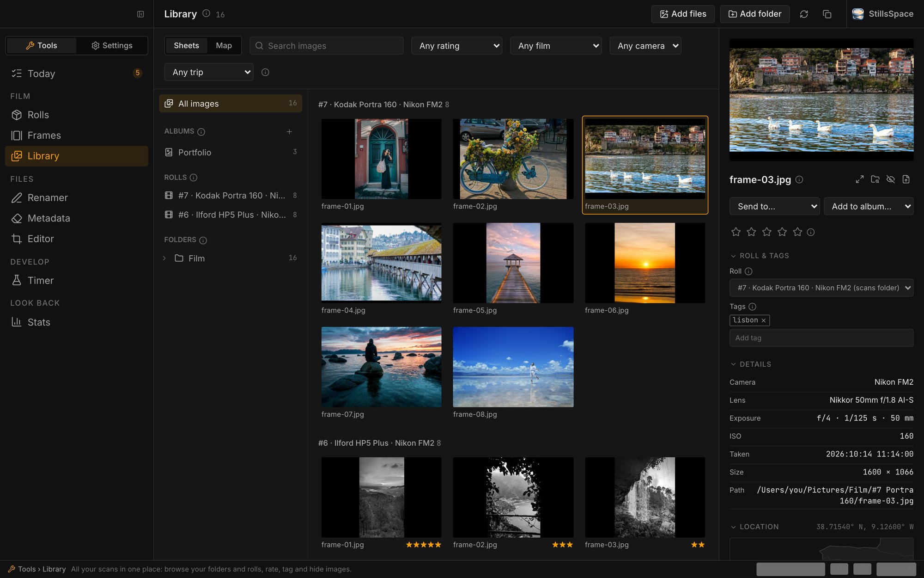Image resolution: width=924 pixels, height=578 pixels.
Task: Open the Stats view
Action: [77, 322]
